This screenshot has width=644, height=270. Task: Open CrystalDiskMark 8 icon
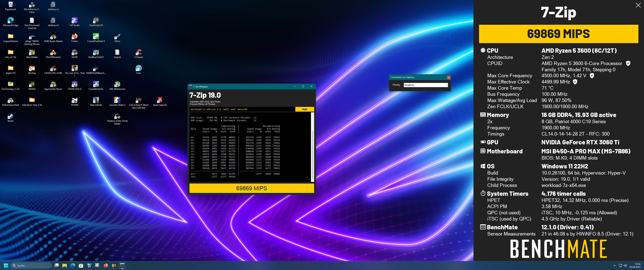[96, 38]
